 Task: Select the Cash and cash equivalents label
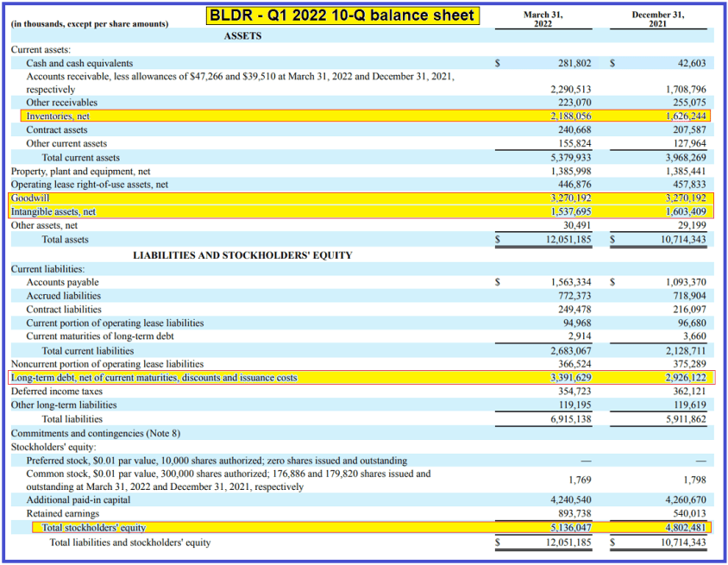pos(79,63)
